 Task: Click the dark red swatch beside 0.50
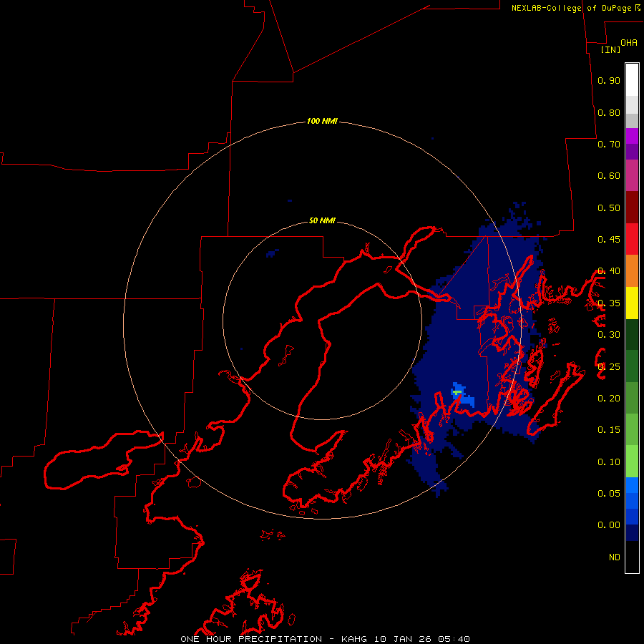632,207
